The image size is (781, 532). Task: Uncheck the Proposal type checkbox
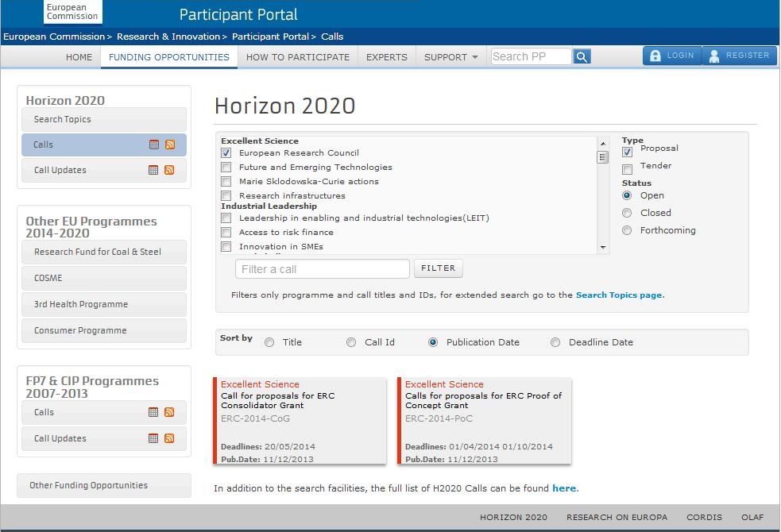627,152
